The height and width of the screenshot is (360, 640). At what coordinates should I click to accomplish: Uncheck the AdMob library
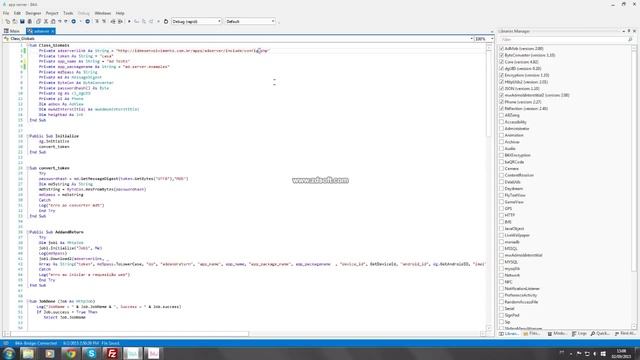point(501,49)
